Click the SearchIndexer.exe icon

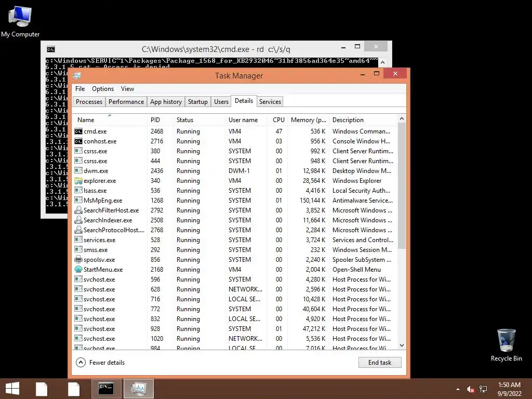click(78, 220)
